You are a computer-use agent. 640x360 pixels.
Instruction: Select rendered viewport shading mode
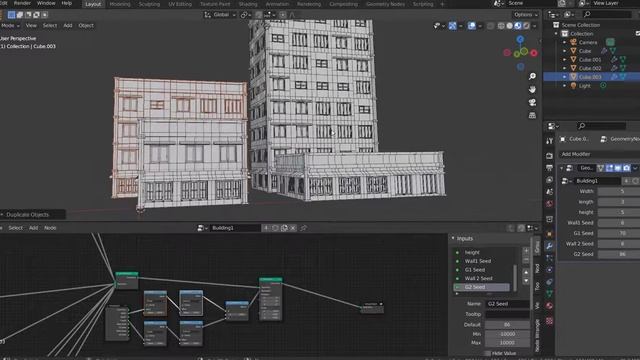click(527, 26)
